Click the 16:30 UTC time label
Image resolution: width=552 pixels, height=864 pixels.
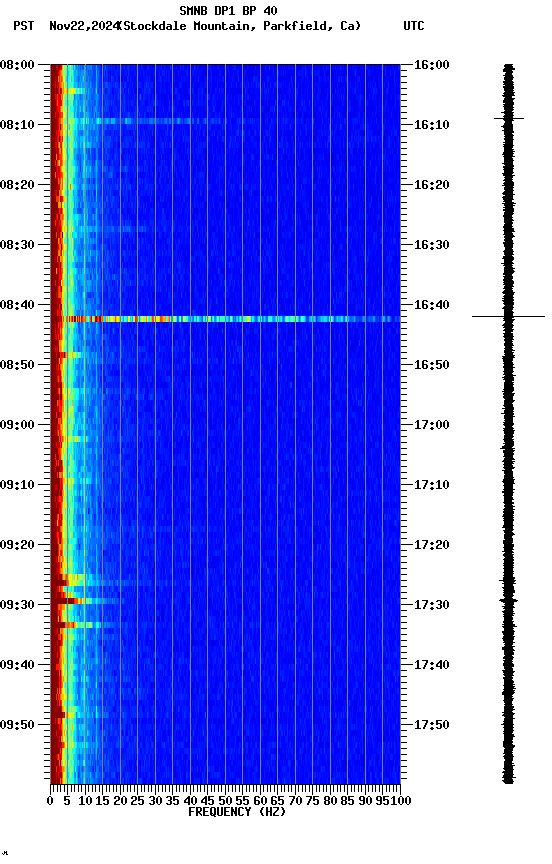coord(431,245)
